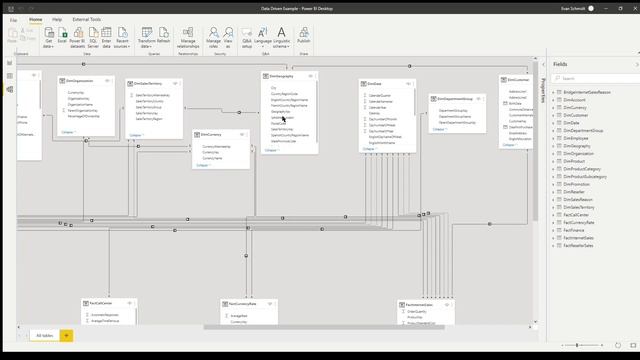Viewport: 640px width, 360px height.
Task: Toggle visibility of the DimGeography table card
Action: coord(311,76)
